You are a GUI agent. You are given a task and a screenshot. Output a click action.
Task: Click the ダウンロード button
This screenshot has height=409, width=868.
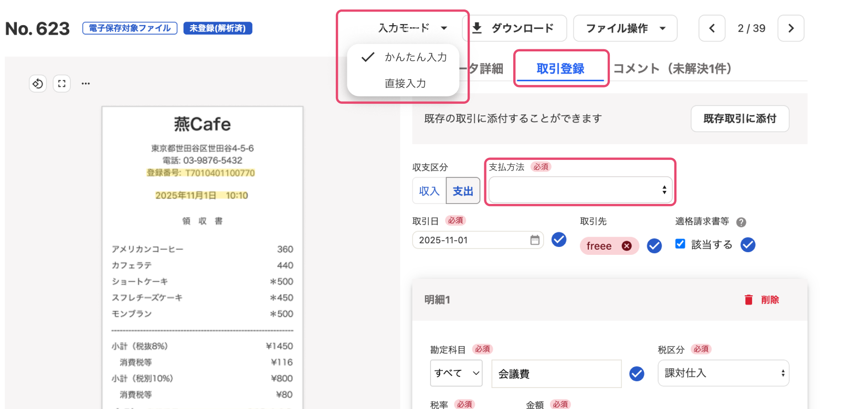click(x=514, y=28)
